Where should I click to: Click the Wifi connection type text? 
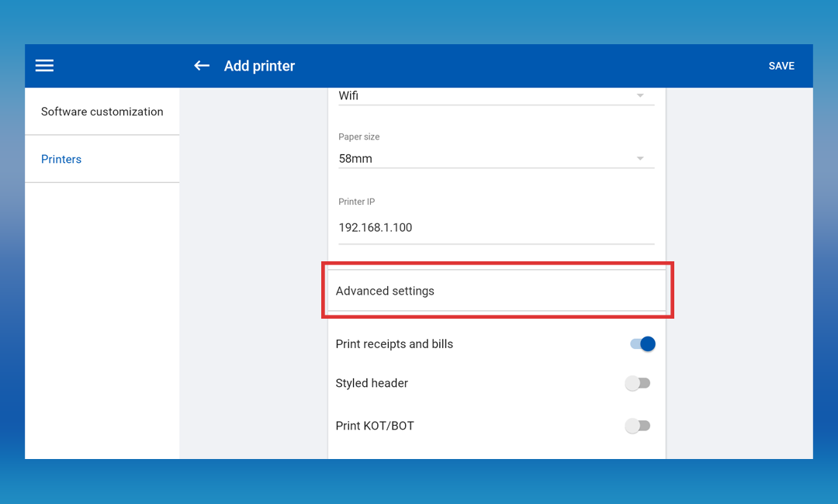tap(348, 96)
